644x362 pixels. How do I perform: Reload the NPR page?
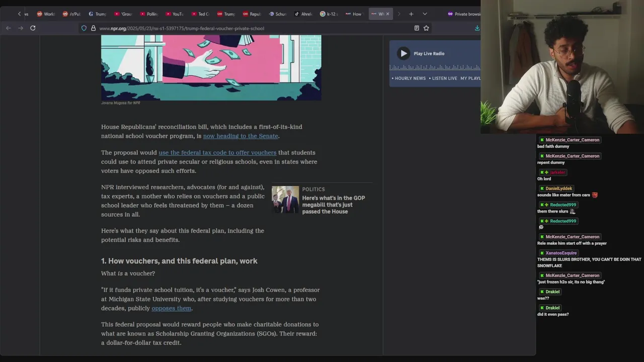tap(33, 28)
